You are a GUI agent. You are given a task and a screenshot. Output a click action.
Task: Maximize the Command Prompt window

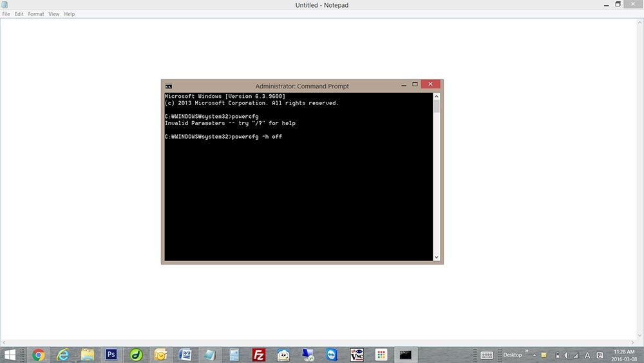415,84
